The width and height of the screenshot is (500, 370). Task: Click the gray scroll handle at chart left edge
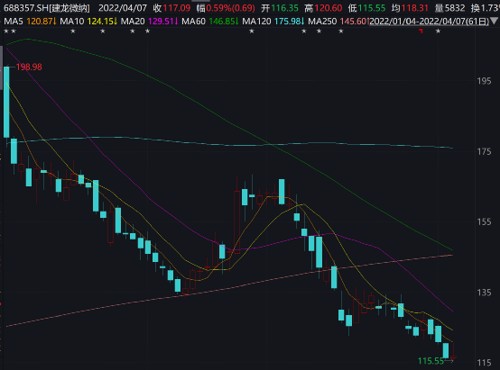pyautogui.click(x=1, y=68)
